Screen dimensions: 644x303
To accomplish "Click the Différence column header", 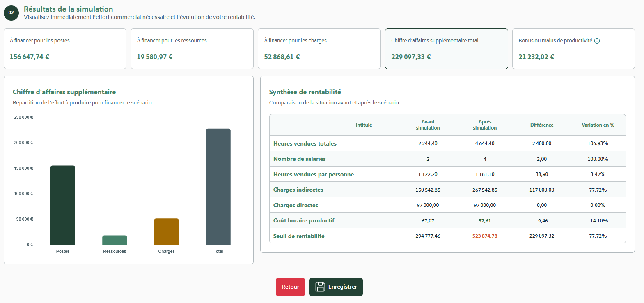I will pyautogui.click(x=542, y=125).
